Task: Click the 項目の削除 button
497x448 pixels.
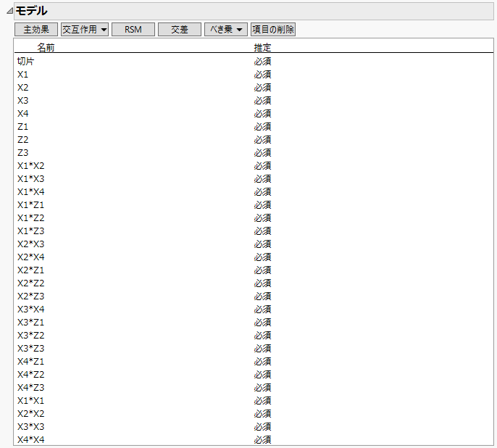Action: click(x=273, y=30)
